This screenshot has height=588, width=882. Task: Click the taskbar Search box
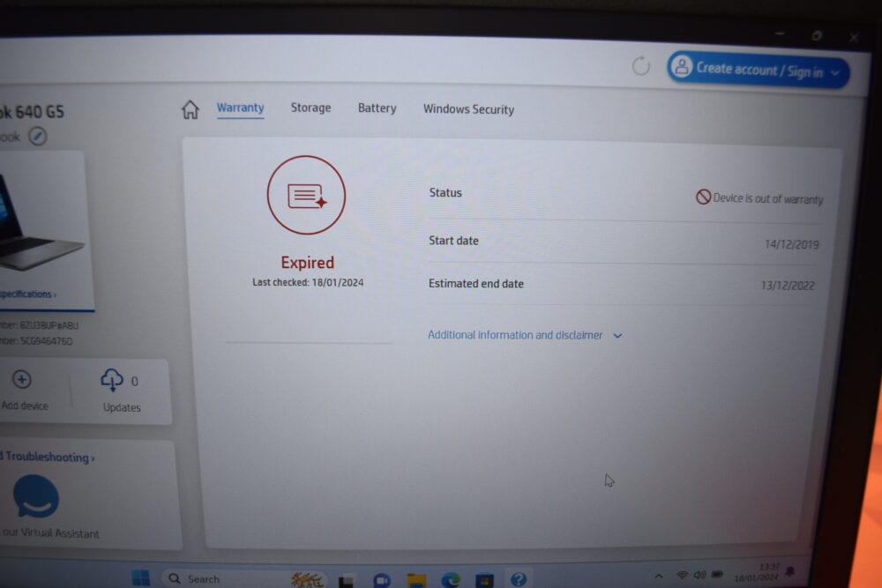pos(244,578)
